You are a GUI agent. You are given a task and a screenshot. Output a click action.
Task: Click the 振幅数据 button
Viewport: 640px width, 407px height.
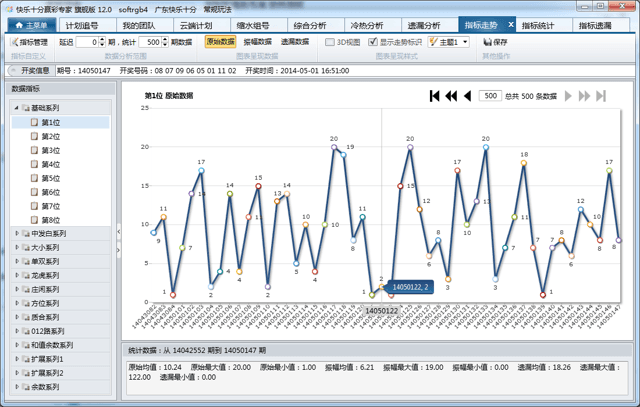click(x=256, y=43)
